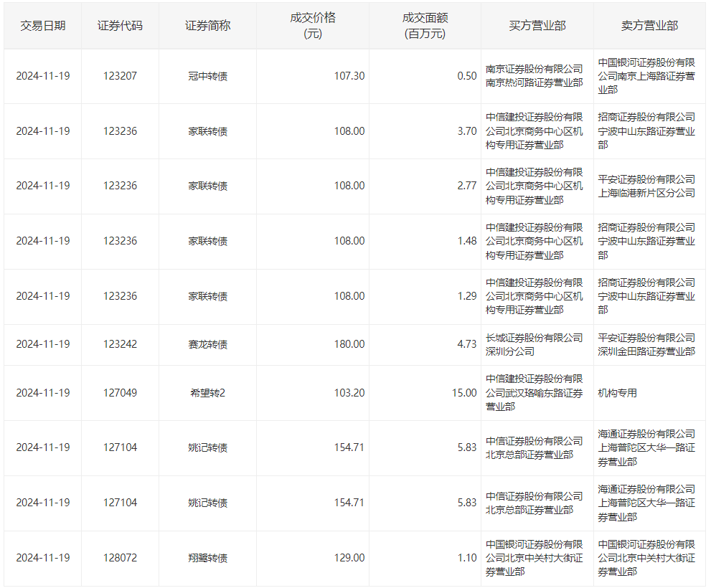
Task: Click face amount 4.73 cell
Action: 467,344
